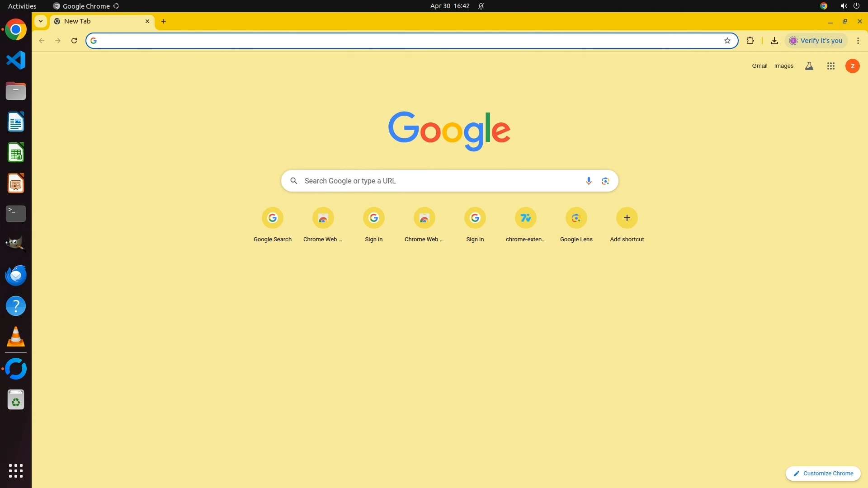868x488 pixels.
Task: Expand the tab search dropdown arrow
Action: pyautogui.click(x=41, y=21)
